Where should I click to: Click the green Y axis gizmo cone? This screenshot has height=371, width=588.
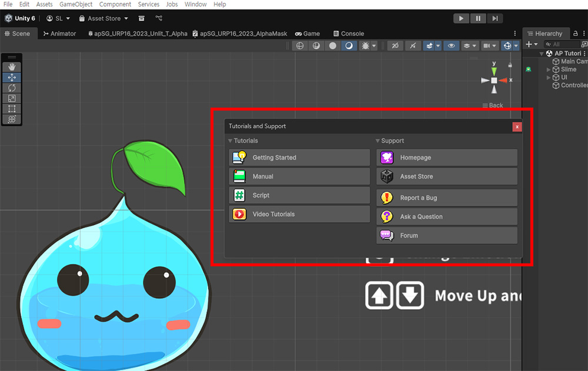point(494,71)
